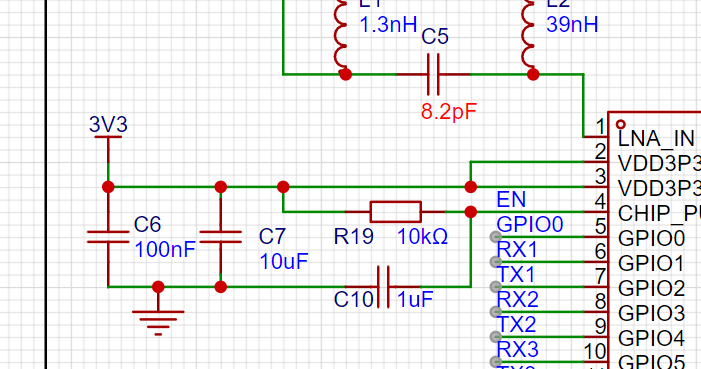The width and height of the screenshot is (701, 369).
Task: Click the GPIO4 pin name
Action: pos(651,339)
